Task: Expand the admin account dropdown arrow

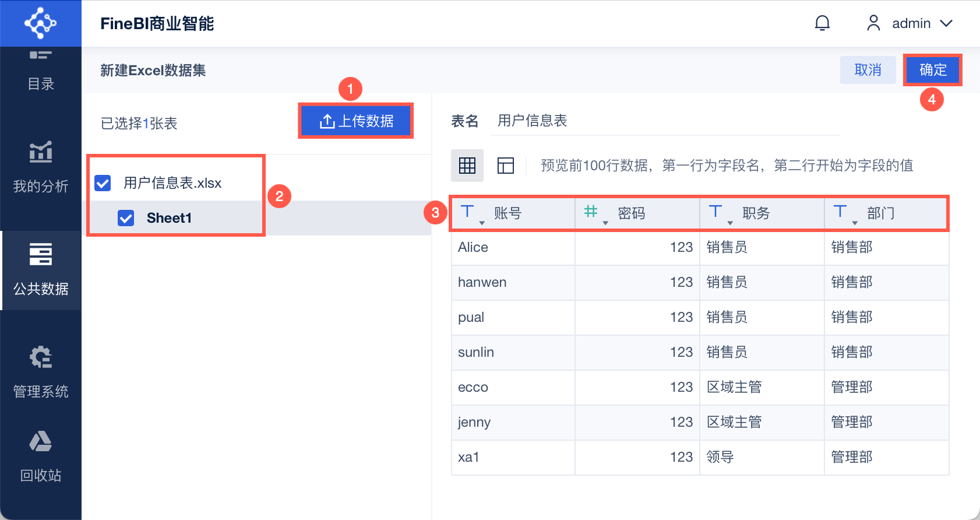Action: click(946, 23)
